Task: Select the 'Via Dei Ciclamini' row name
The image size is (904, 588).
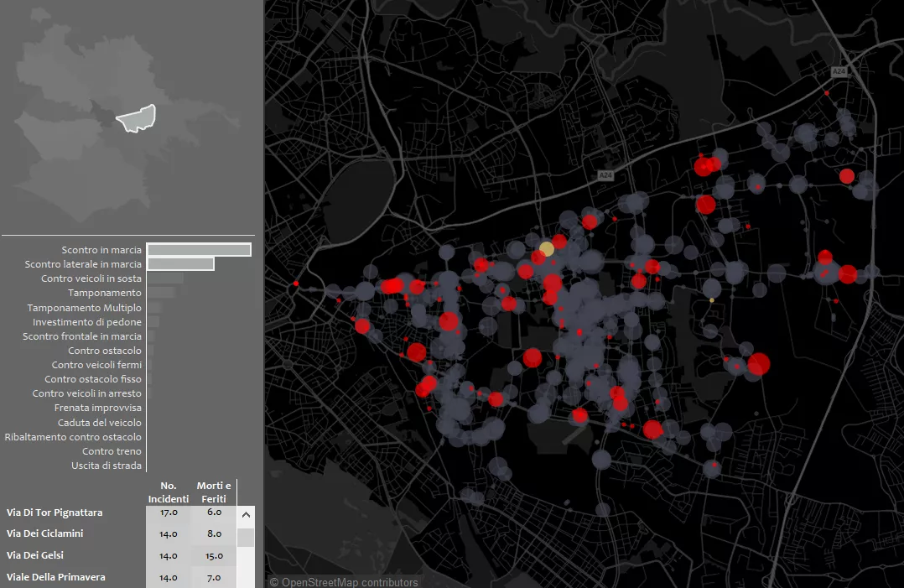Action: pos(45,533)
